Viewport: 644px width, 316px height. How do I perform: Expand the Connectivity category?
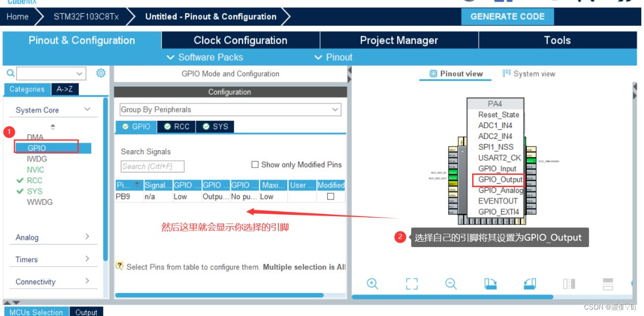click(x=87, y=281)
